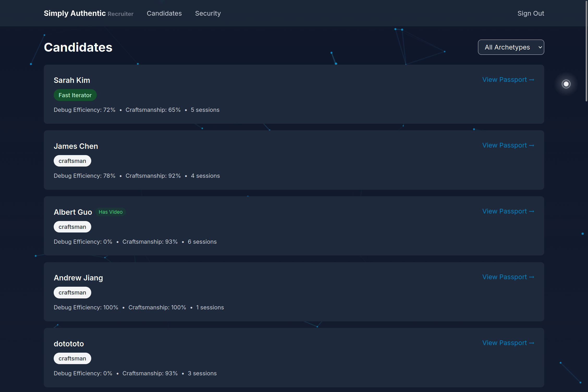Click the Sign Out link

(530, 13)
